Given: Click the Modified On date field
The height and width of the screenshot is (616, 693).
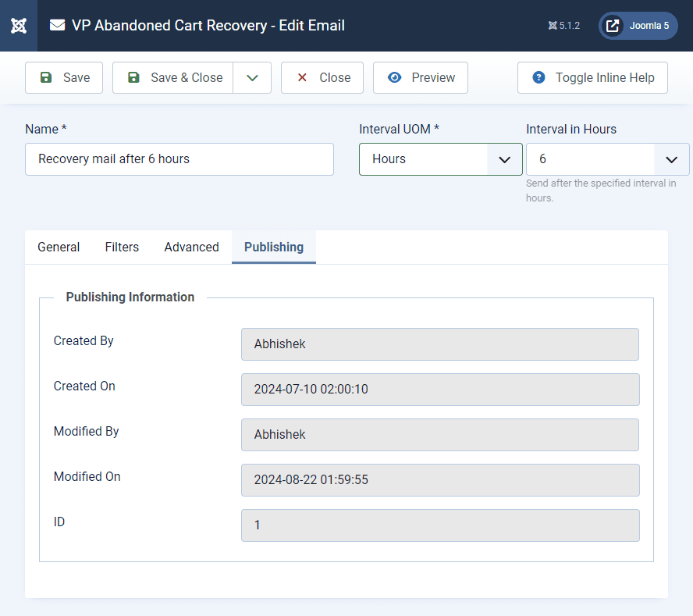Looking at the screenshot, I should [x=440, y=480].
